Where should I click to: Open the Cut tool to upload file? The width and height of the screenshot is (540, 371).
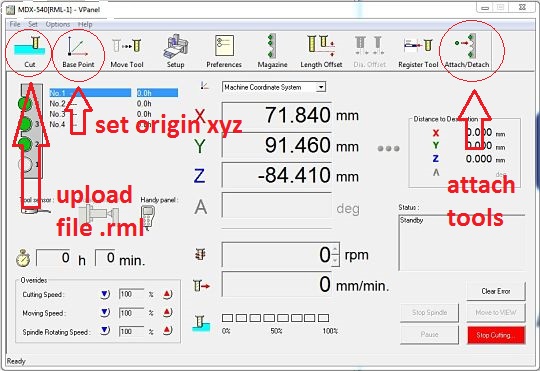click(x=29, y=51)
